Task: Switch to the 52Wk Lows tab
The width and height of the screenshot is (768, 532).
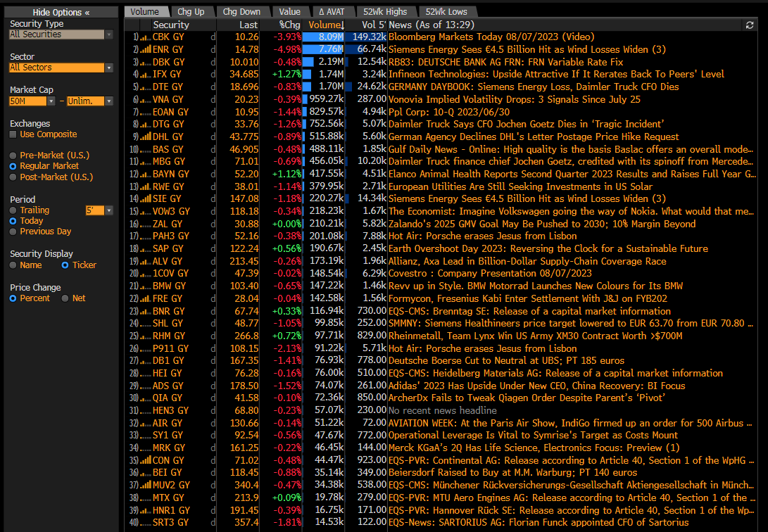Action: [x=446, y=12]
